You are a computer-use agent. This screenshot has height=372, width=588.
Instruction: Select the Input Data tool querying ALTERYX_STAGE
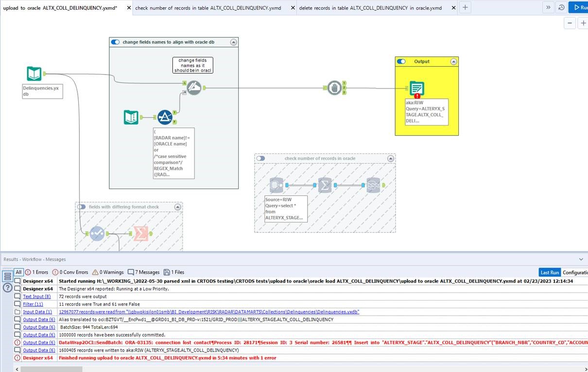point(277,185)
